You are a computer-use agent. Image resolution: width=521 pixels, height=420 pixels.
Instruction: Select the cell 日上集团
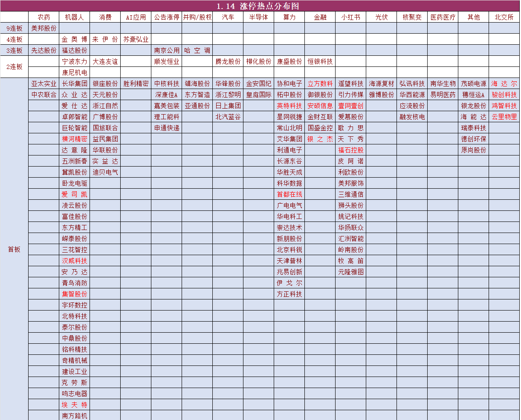pos(228,106)
